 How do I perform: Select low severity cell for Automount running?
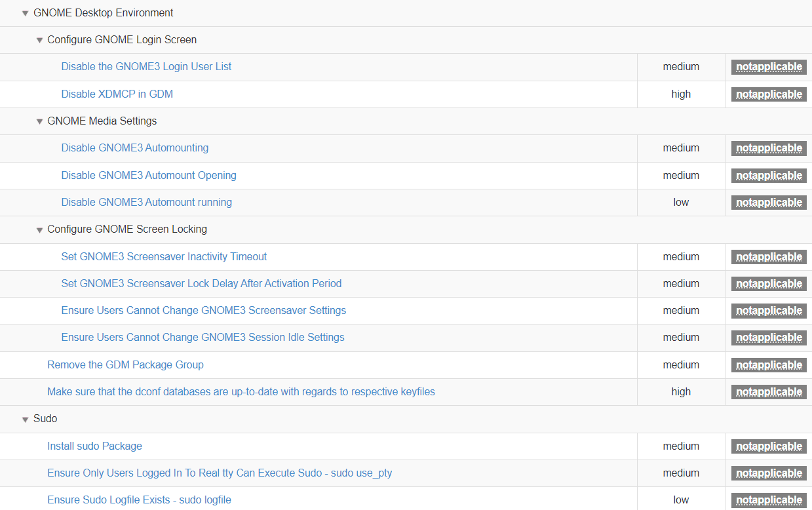pos(681,203)
